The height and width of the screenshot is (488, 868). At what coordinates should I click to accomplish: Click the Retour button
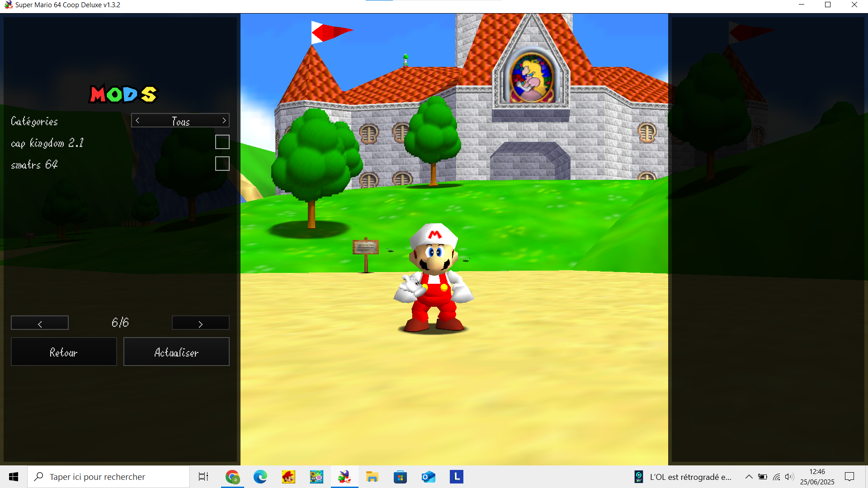pos(64,352)
